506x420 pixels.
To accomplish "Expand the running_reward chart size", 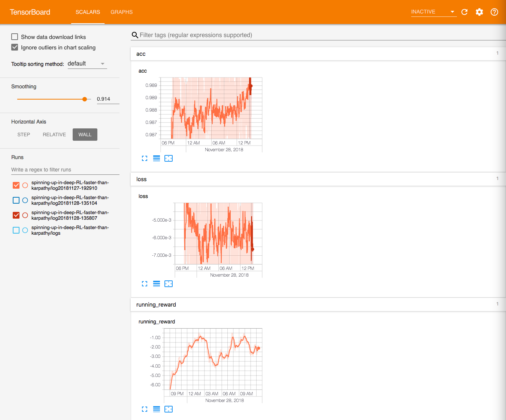I will (145, 409).
